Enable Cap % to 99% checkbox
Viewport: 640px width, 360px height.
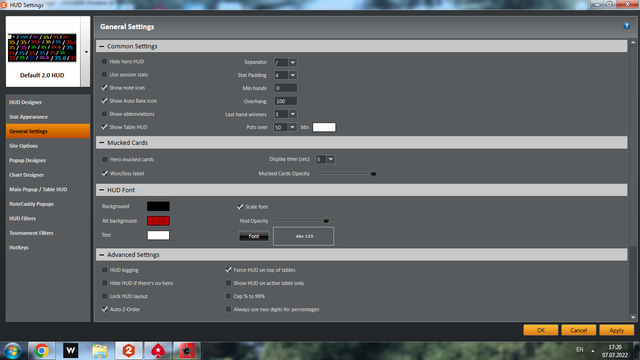click(229, 296)
